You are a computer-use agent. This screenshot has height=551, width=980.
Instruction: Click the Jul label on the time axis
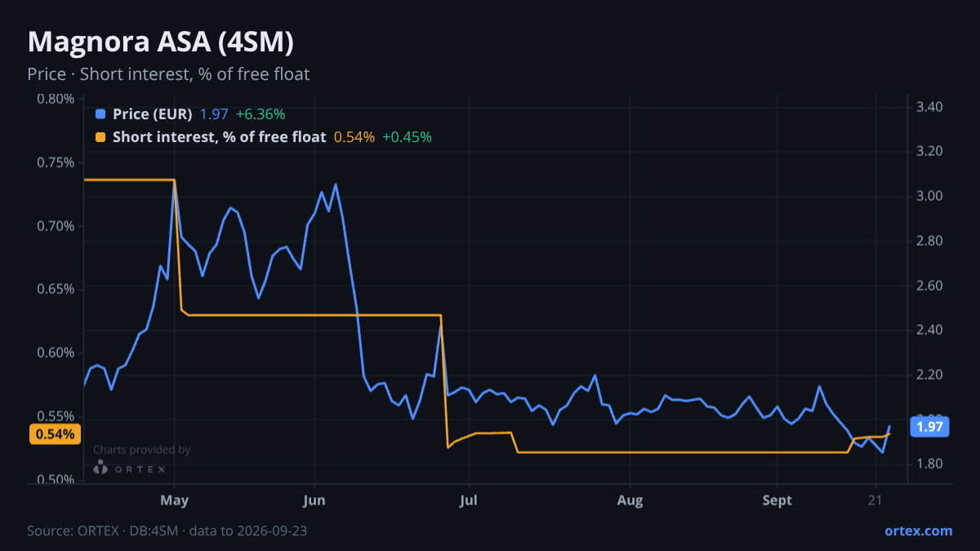click(469, 500)
